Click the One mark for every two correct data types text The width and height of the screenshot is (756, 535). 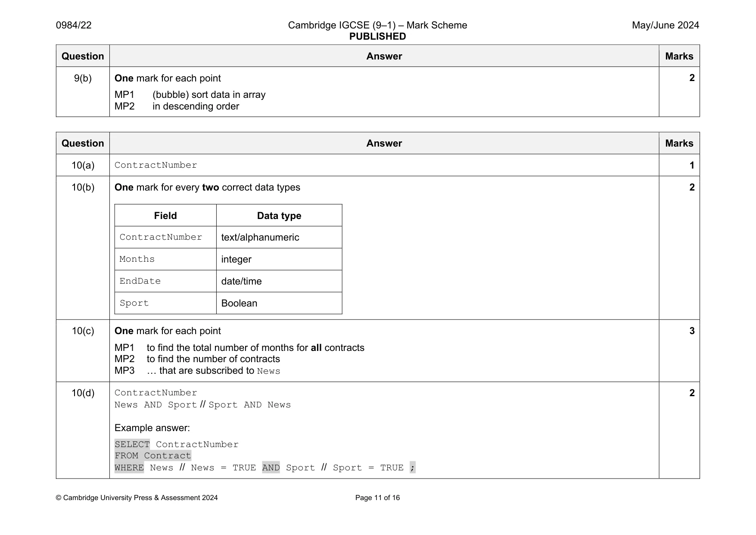click(x=207, y=188)
